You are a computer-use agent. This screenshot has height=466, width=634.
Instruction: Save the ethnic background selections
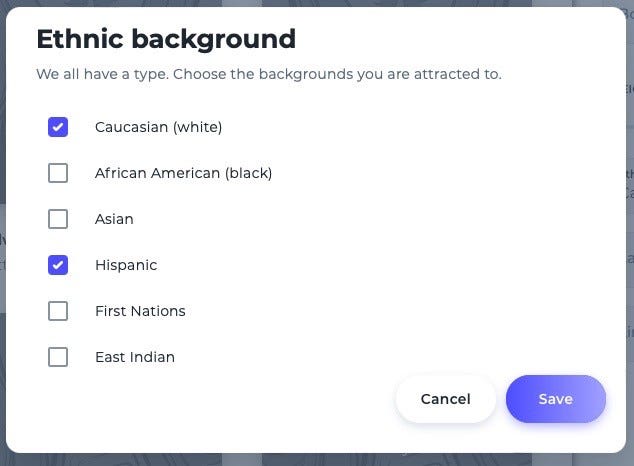click(x=555, y=399)
